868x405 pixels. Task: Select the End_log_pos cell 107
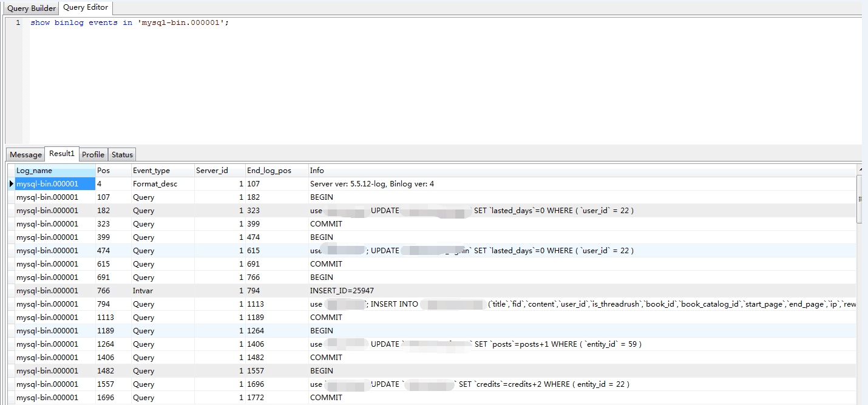277,184
